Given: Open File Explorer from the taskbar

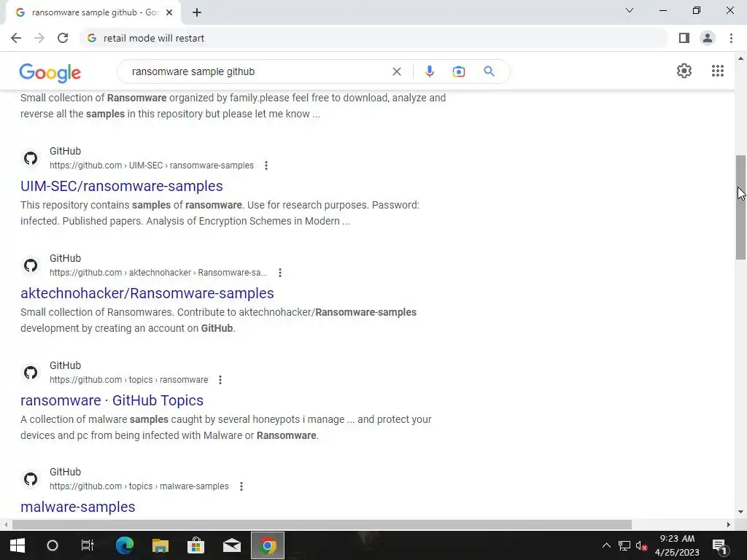Looking at the screenshot, I should point(160,545).
